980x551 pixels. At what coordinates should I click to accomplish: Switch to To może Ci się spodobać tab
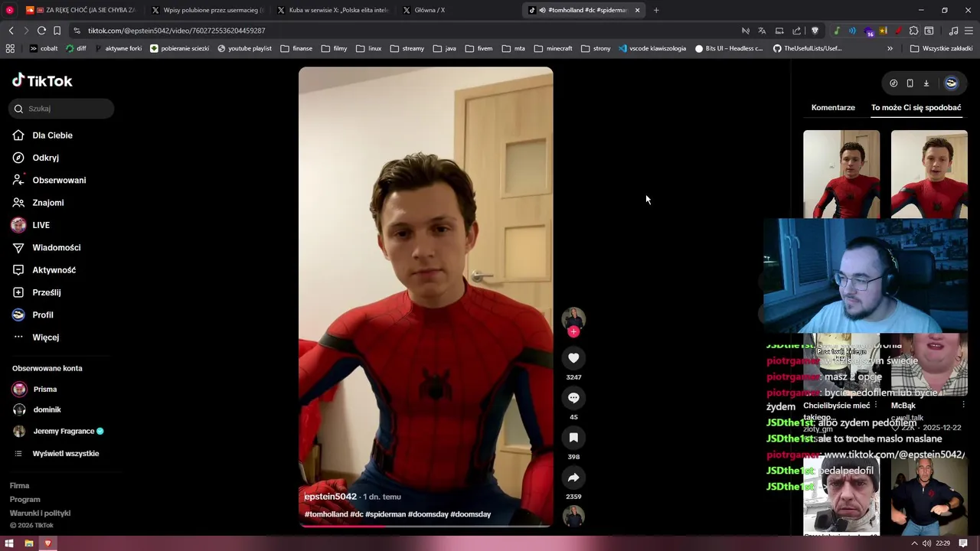point(916,108)
